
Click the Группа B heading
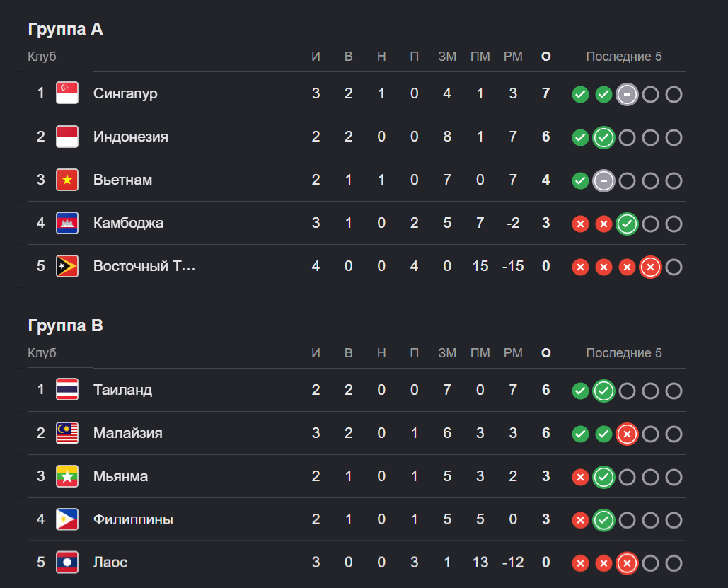tap(66, 325)
